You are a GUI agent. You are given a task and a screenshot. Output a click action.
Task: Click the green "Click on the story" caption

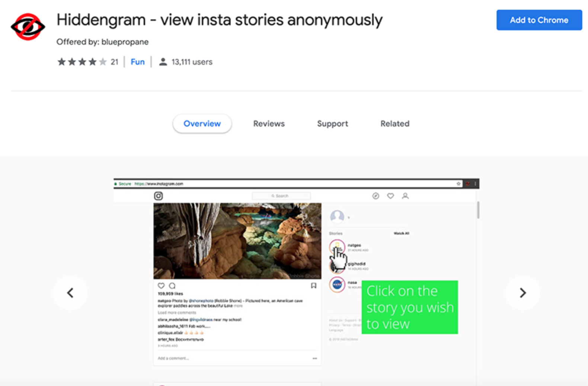pyautogui.click(x=410, y=307)
